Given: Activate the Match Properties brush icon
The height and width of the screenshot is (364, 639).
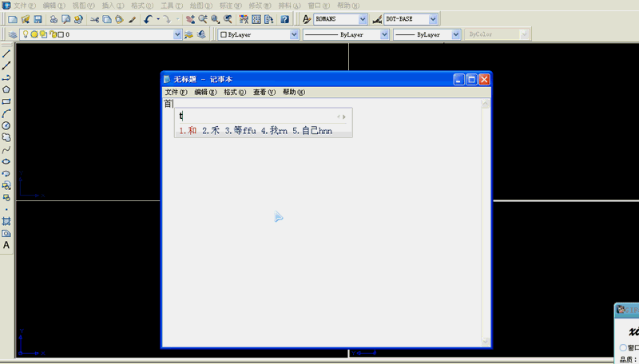Looking at the screenshot, I should click(132, 19).
